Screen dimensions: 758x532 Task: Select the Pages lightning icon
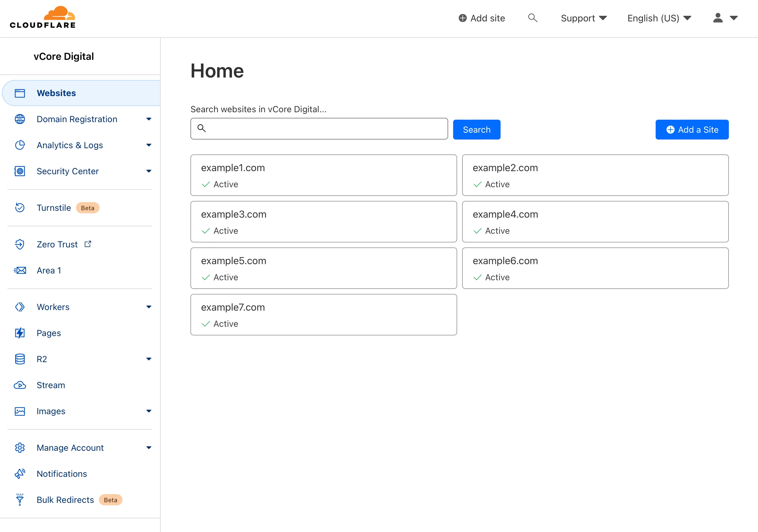(20, 333)
